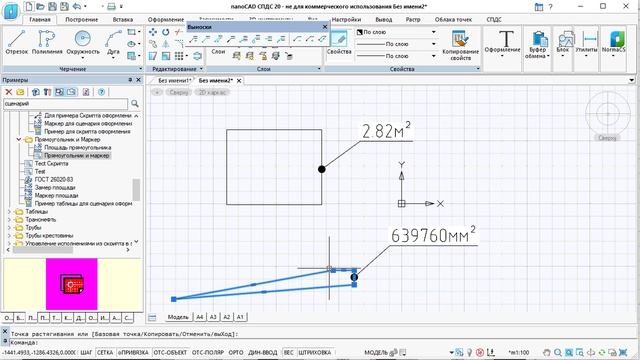Select the Полилиния polyline tool
Image resolution: width=640 pixels, height=360 pixels.
coord(47,42)
